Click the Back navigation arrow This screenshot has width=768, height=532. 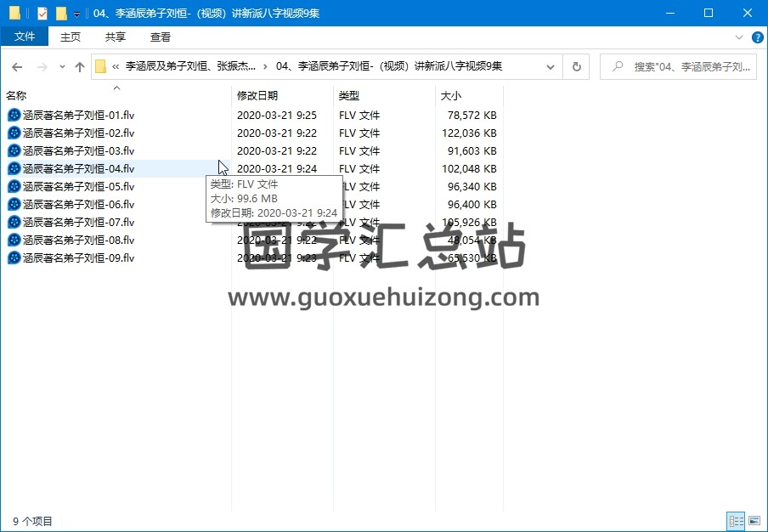[x=17, y=66]
